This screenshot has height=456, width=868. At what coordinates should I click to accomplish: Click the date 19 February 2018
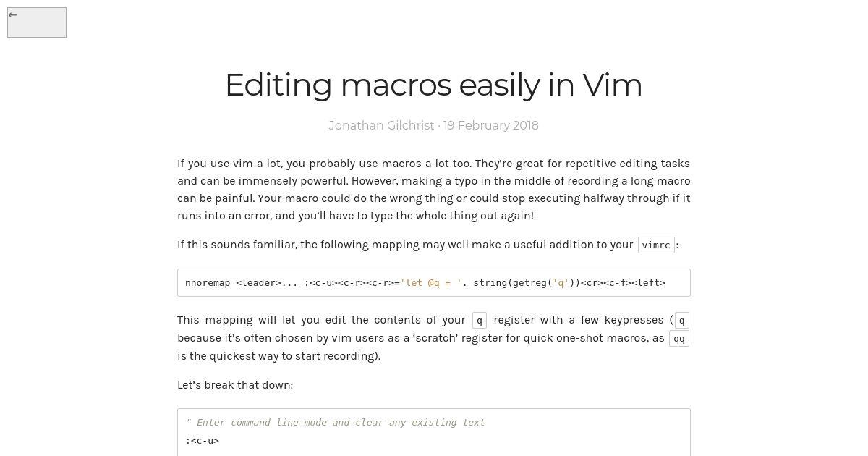(491, 125)
